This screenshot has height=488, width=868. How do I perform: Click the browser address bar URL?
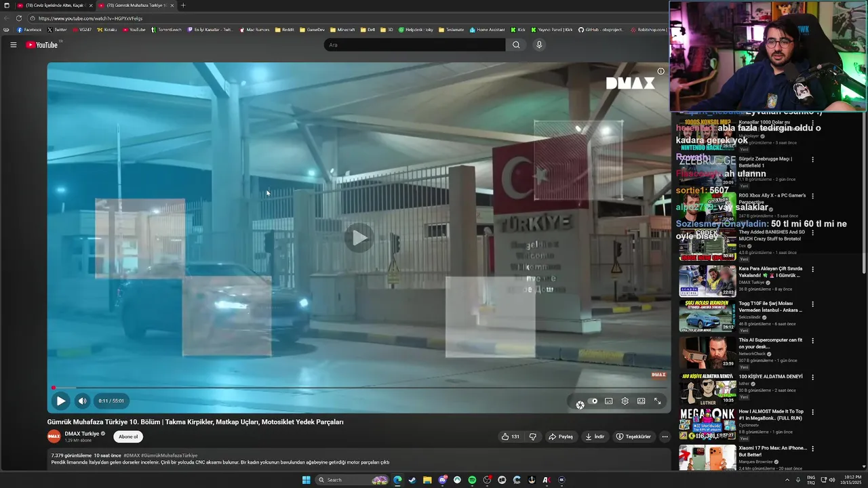click(x=91, y=18)
